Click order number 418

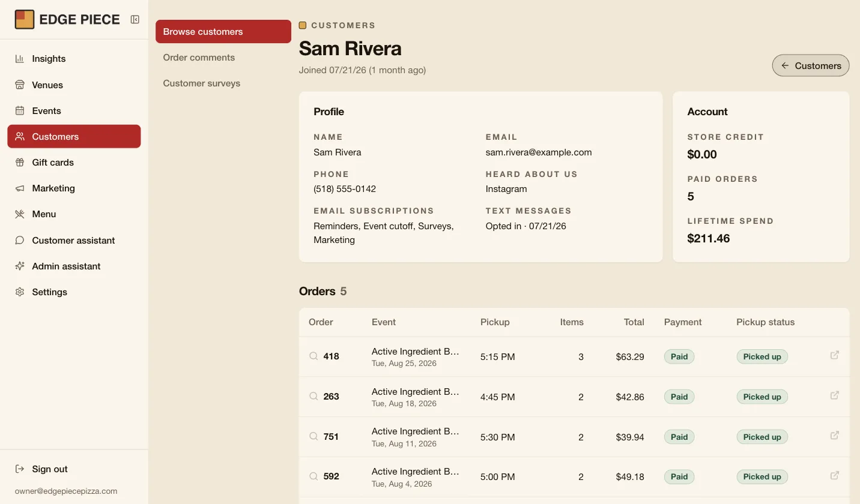click(x=331, y=356)
